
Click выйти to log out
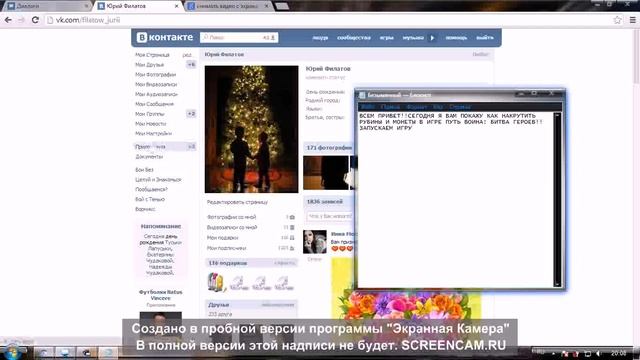(x=484, y=38)
